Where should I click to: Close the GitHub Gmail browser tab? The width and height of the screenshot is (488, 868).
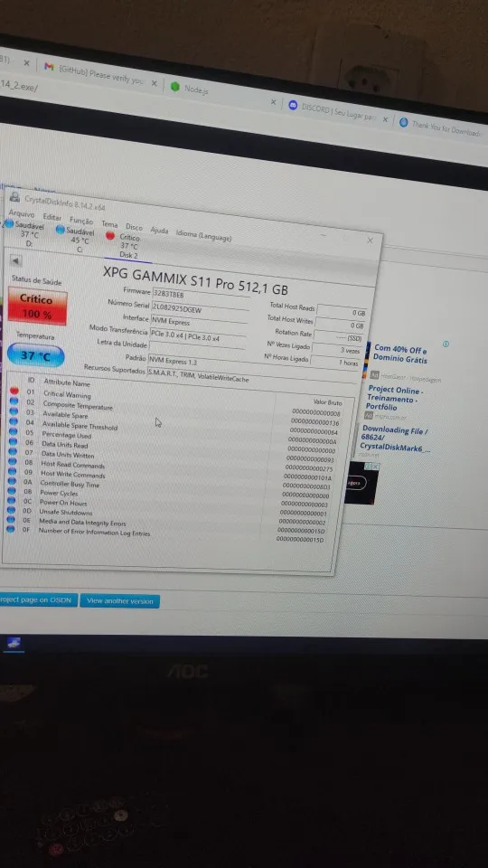click(x=155, y=83)
